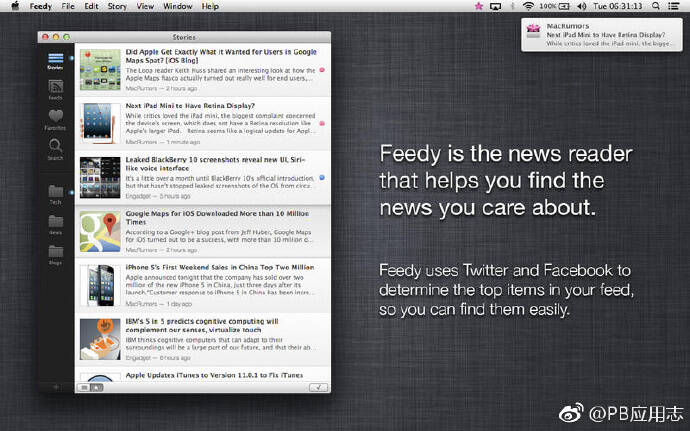The height and width of the screenshot is (431, 690).
Task: Click the battery status indicator
Action: [x=554, y=6]
